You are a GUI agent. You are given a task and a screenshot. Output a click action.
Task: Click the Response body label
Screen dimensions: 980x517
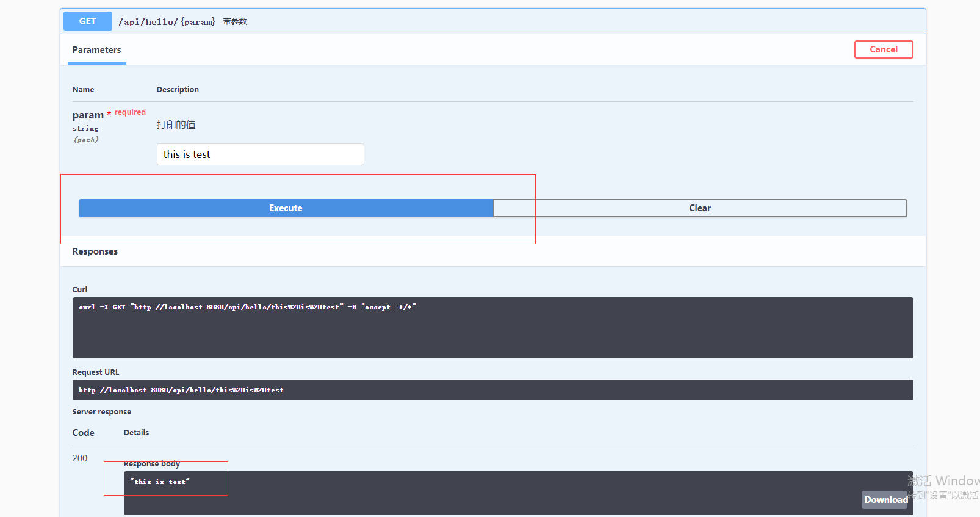tap(151, 464)
